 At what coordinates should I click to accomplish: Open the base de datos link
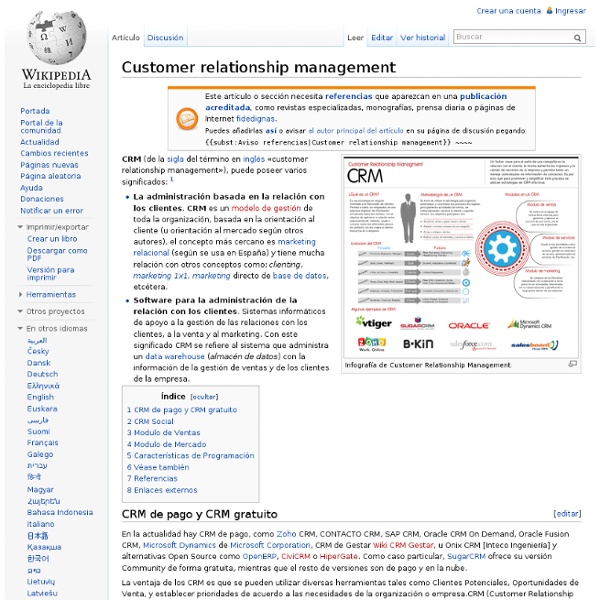[300, 276]
